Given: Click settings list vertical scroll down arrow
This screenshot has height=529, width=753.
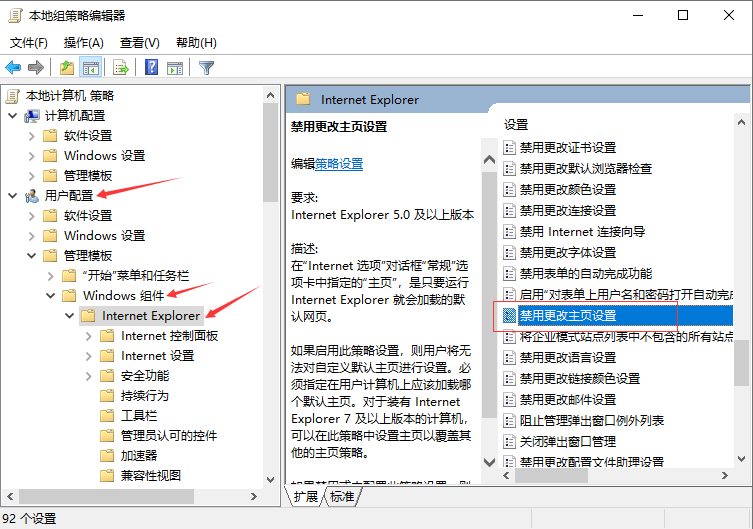Looking at the screenshot, I should click(741, 459).
